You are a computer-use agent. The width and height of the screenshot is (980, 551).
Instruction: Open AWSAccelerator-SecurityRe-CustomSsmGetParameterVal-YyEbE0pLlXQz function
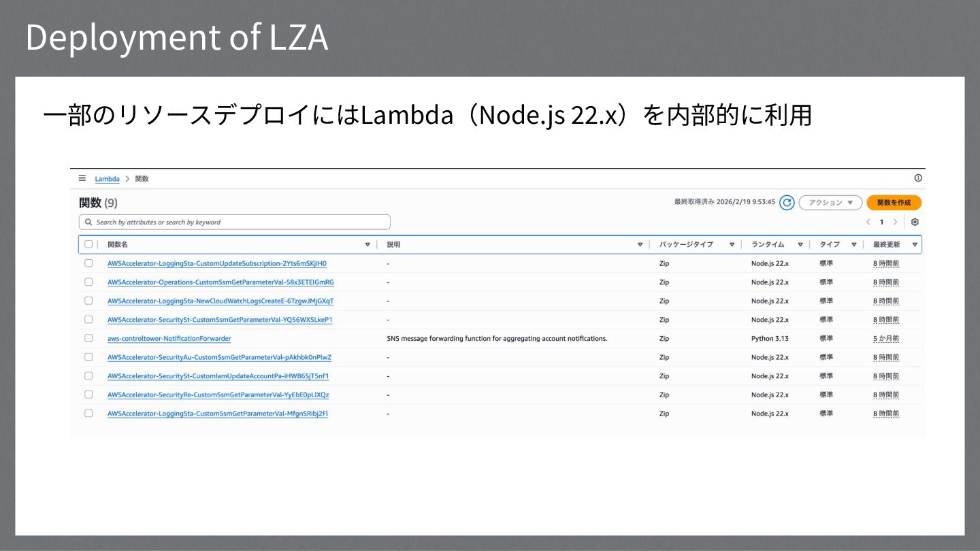tap(218, 395)
